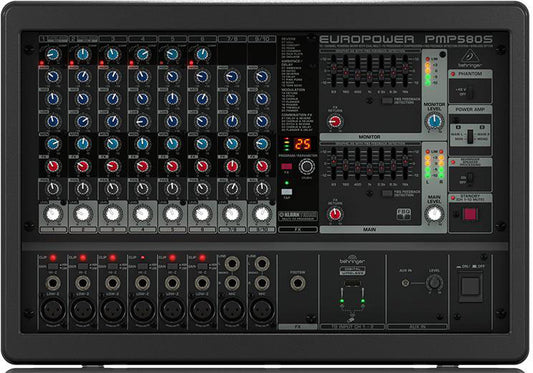Screen dimensions: 533x373
Task: Toggle the FBQ Feedback Detection button in Main
Action: point(387,193)
